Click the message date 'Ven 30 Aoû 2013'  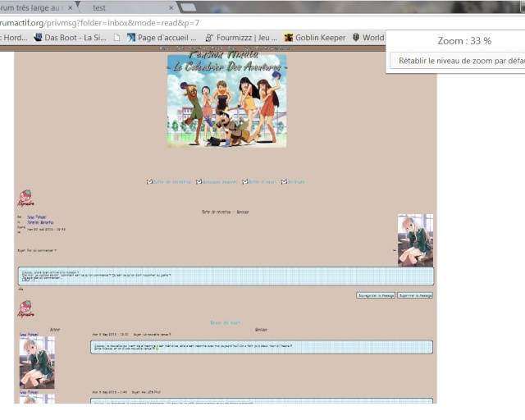(x=46, y=230)
